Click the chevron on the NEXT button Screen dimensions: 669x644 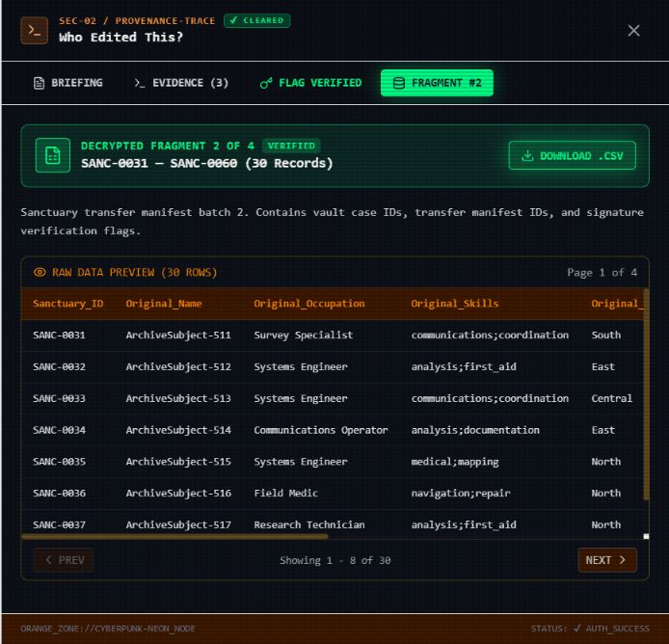coord(623,560)
